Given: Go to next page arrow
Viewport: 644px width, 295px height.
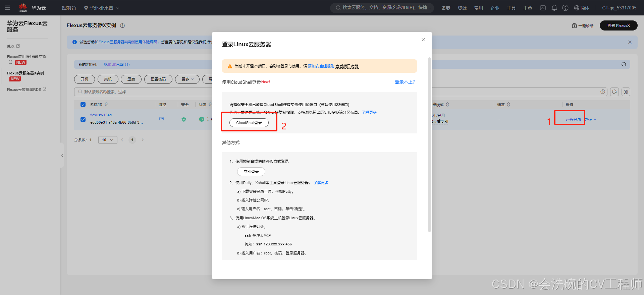Looking at the screenshot, I should point(143,140).
